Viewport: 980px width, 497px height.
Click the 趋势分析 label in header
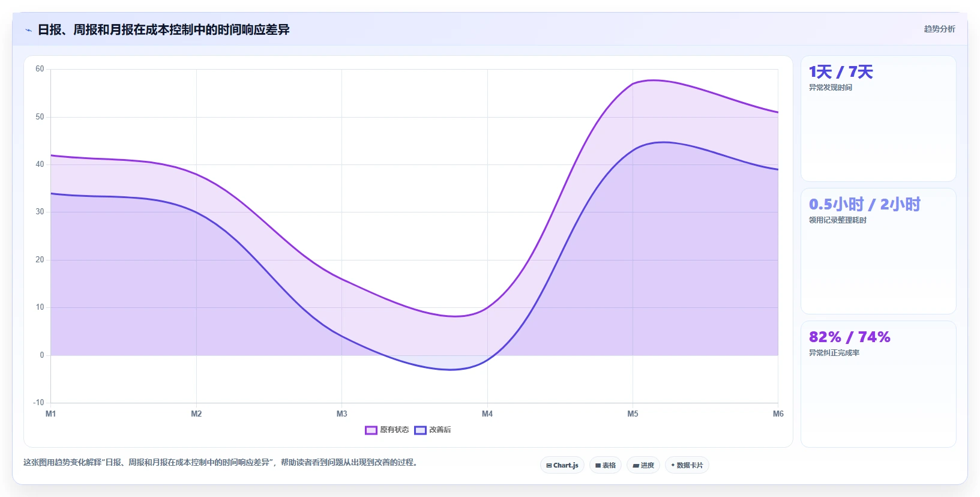[x=939, y=29]
